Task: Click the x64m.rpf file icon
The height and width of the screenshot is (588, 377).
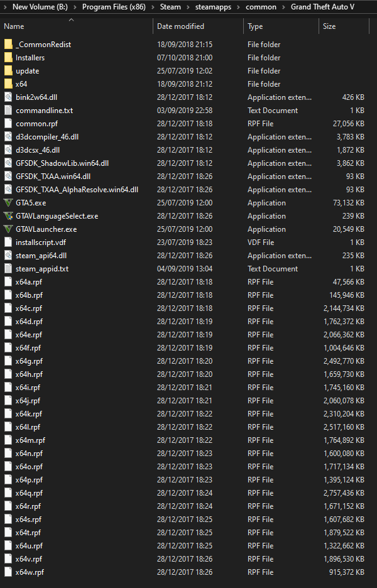Action: 8,440
